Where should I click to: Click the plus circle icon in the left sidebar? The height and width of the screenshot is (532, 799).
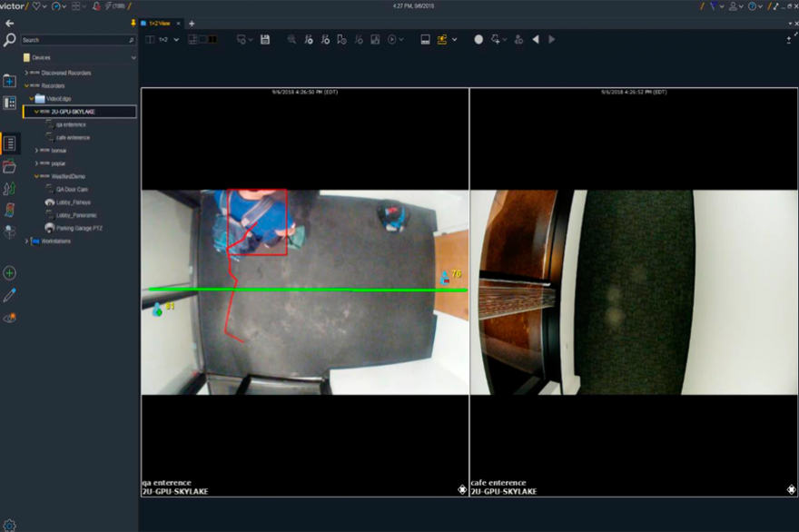(9, 271)
